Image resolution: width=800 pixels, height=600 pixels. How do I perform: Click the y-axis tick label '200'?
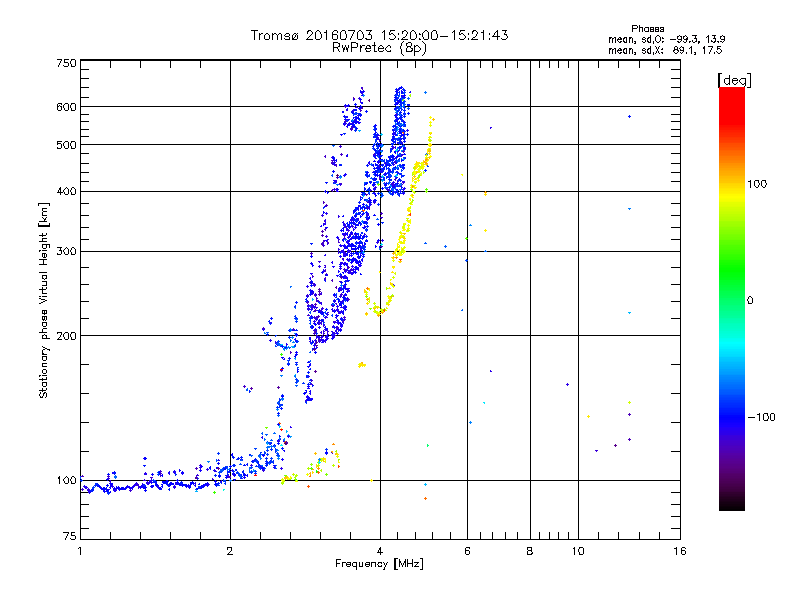(66, 336)
